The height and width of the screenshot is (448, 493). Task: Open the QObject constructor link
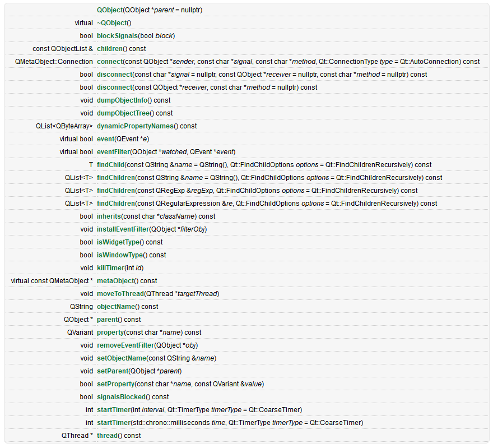(109, 10)
